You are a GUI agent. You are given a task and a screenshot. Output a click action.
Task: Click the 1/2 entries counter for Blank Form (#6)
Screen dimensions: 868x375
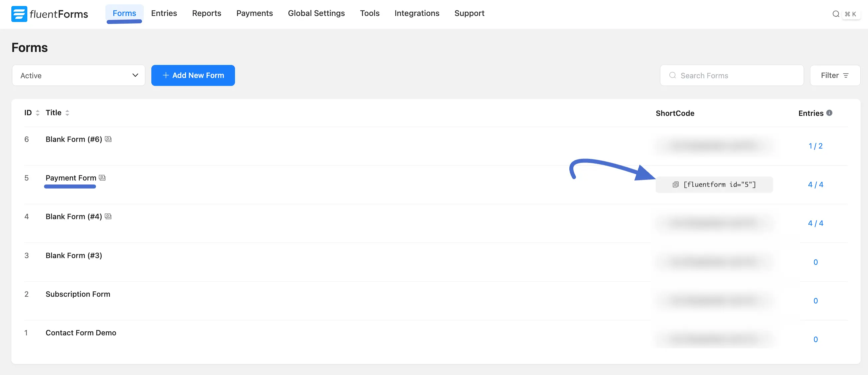(x=815, y=146)
